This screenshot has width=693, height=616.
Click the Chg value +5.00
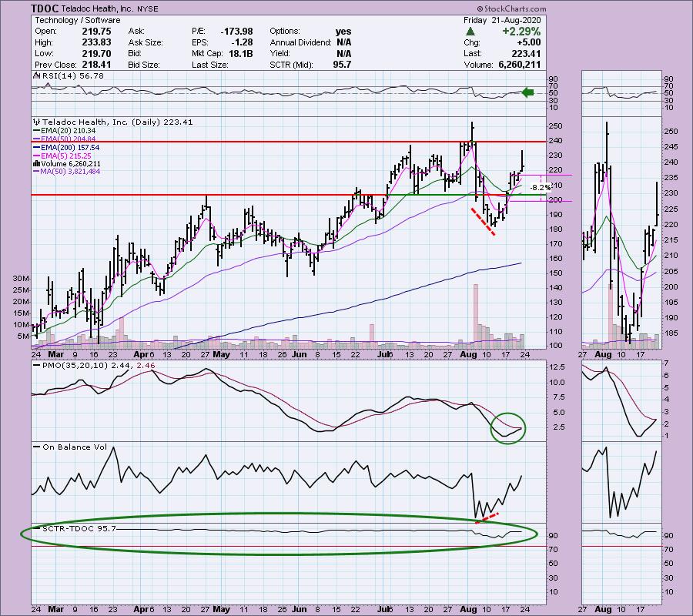tap(528, 42)
